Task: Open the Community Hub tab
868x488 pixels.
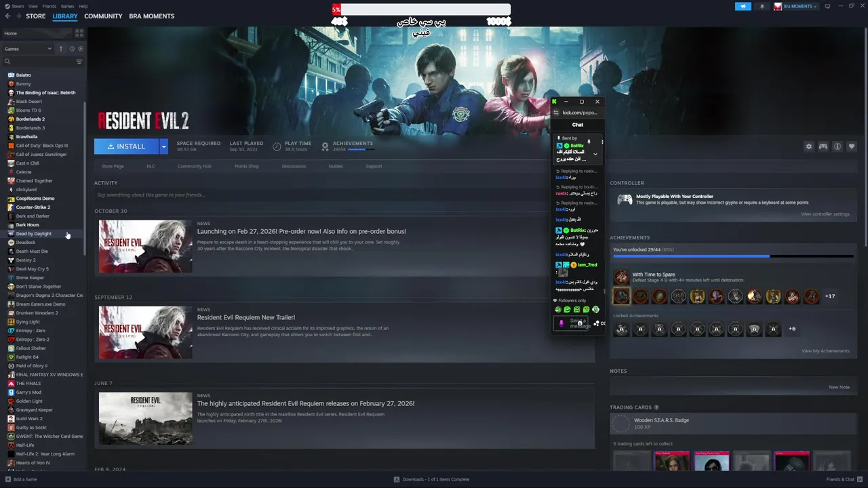Action: [194, 166]
